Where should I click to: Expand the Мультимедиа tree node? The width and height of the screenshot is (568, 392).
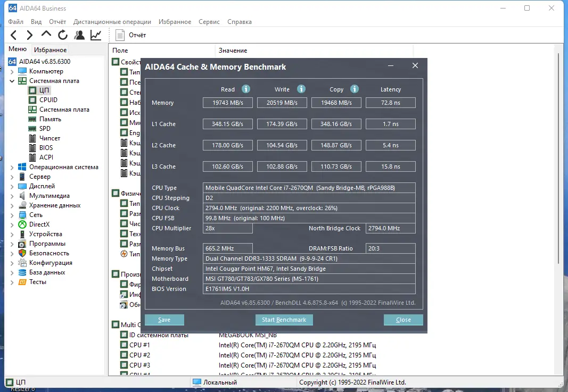click(12, 196)
